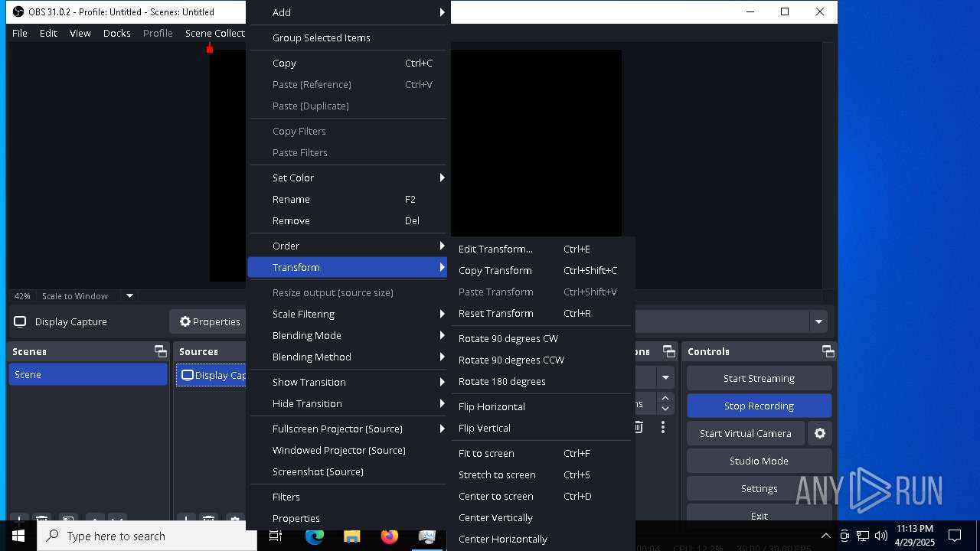
Task: Open the Edit menu
Action: [x=48, y=33]
